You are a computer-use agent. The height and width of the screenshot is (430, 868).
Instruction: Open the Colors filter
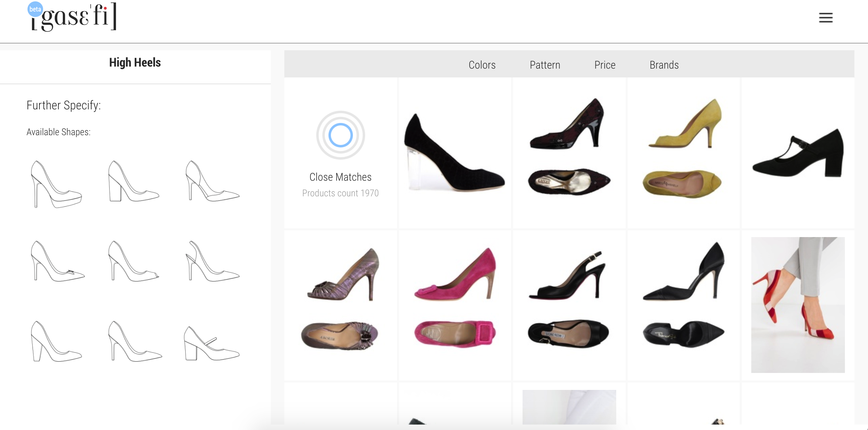(482, 65)
